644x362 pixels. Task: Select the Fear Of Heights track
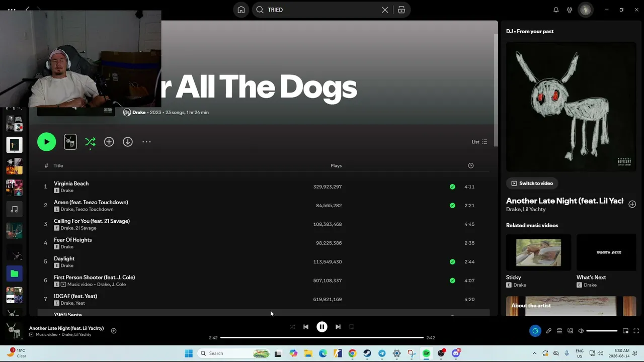(72, 240)
